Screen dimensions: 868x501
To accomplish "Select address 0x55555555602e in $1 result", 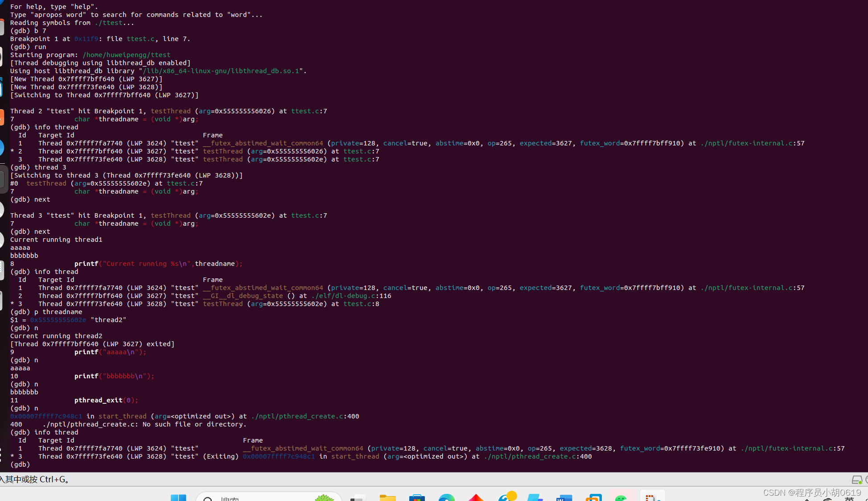I will [58, 320].
